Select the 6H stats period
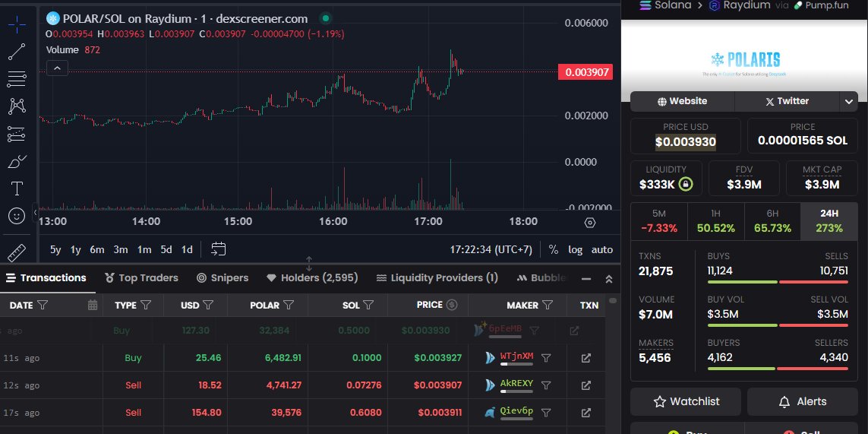868x434 pixels. pyautogui.click(x=773, y=221)
